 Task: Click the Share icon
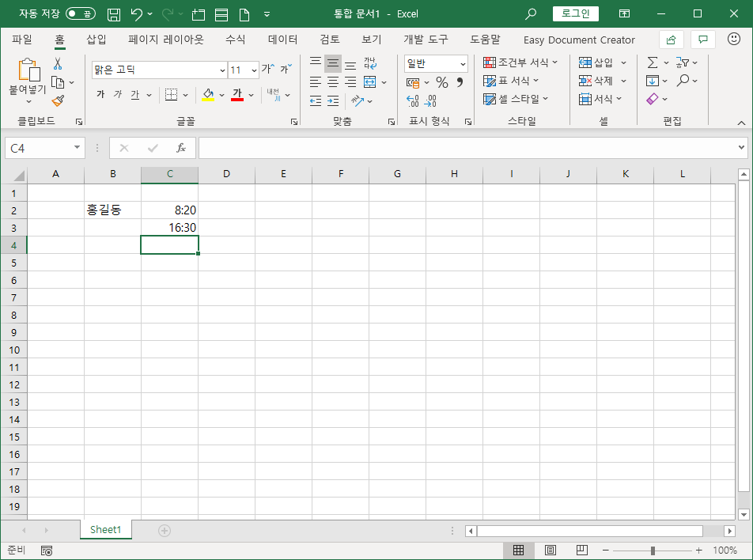coord(672,40)
